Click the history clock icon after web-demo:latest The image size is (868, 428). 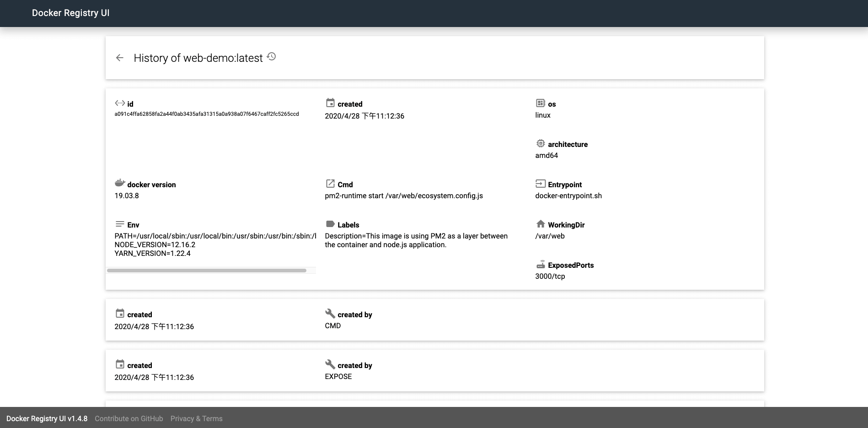pos(271,57)
